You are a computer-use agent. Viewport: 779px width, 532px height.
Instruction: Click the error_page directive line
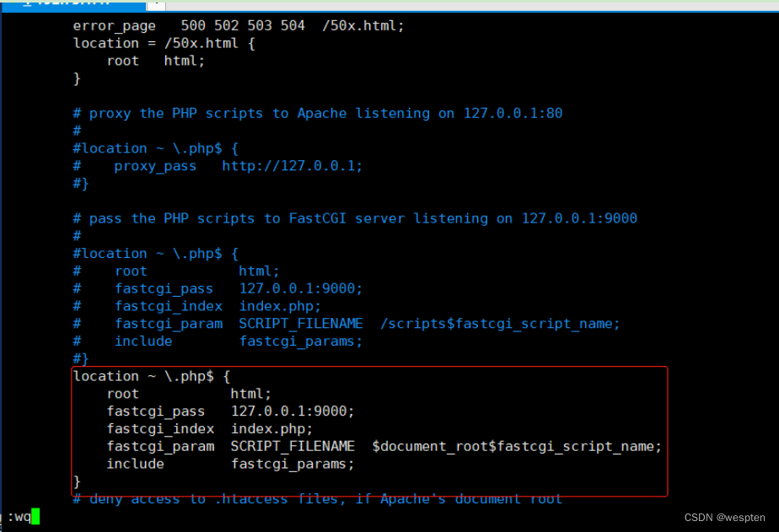point(239,25)
